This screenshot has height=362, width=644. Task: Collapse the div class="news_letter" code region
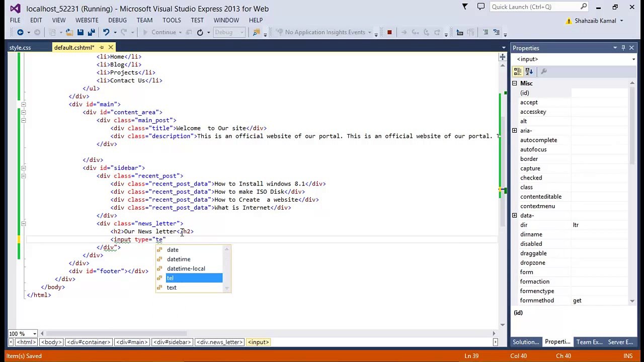point(23,223)
